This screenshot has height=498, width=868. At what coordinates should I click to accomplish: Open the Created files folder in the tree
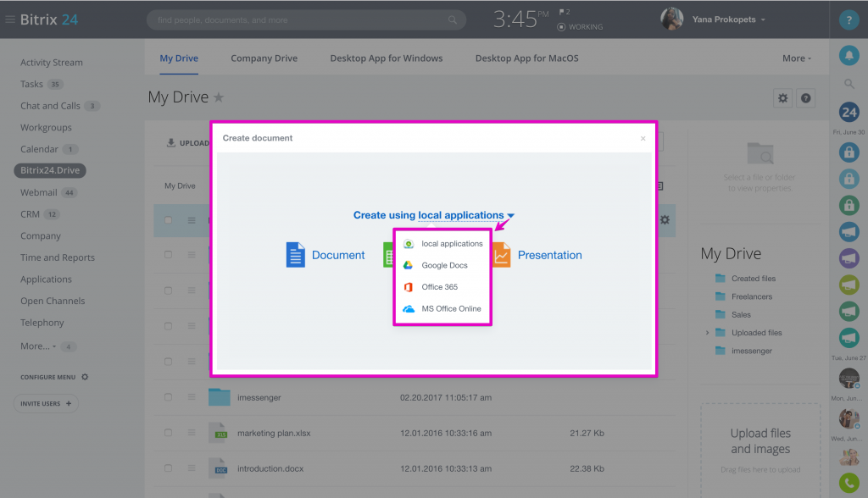[x=754, y=279]
